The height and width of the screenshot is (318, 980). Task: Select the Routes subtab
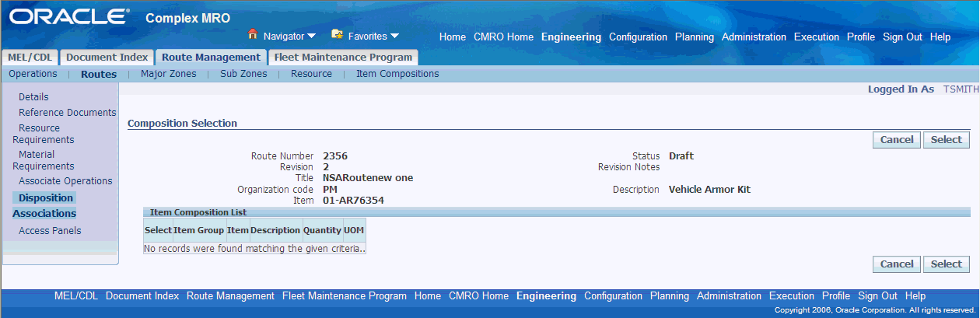(x=99, y=75)
